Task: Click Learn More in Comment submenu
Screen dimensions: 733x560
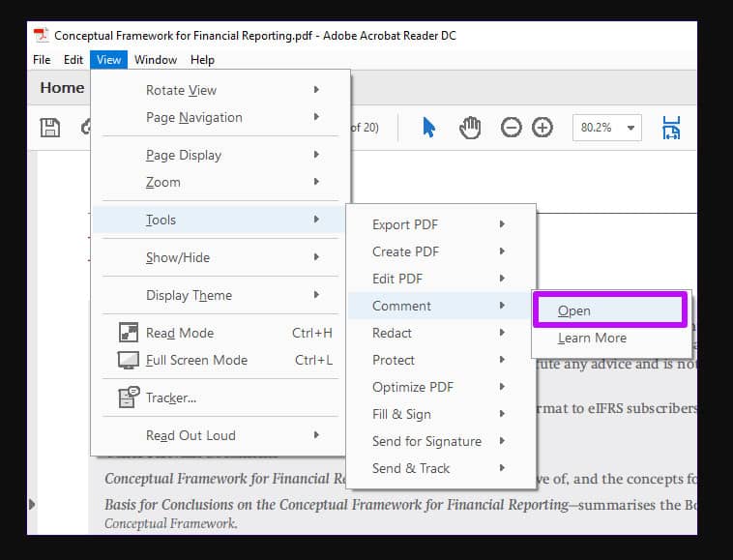Action: tap(610, 338)
